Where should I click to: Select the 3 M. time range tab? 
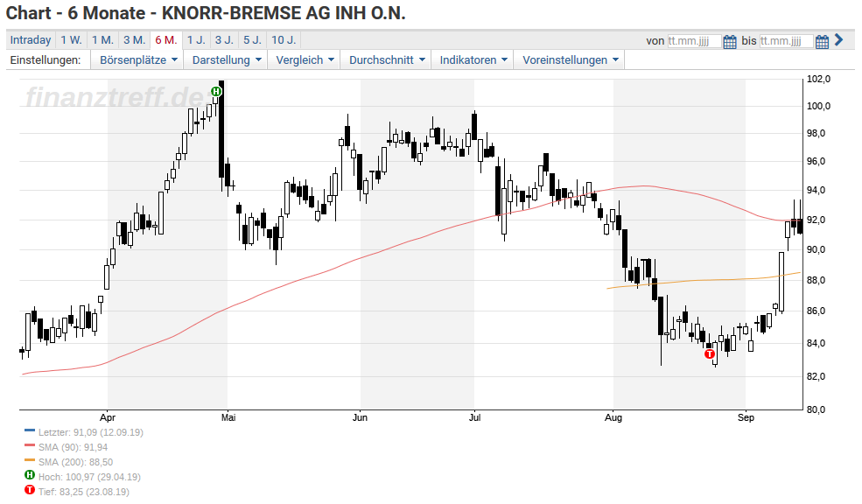pos(134,40)
